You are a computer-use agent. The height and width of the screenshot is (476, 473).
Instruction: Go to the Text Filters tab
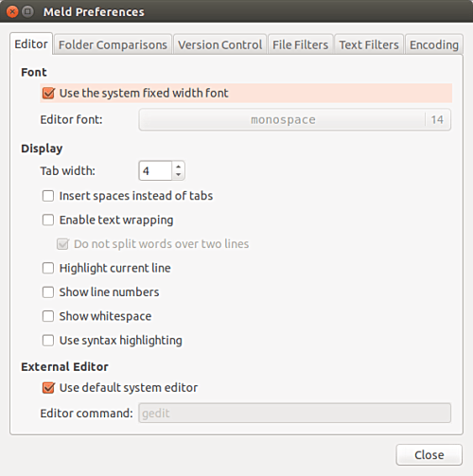pos(369,44)
